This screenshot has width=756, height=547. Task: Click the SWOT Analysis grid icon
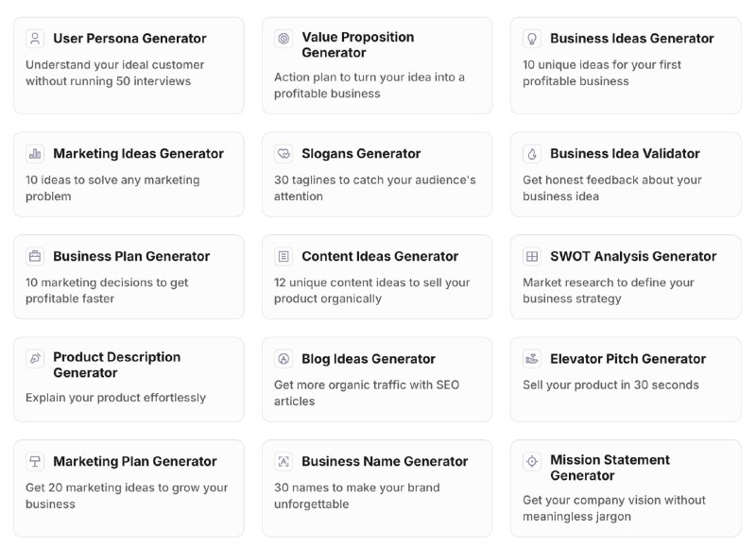tap(532, 256)
